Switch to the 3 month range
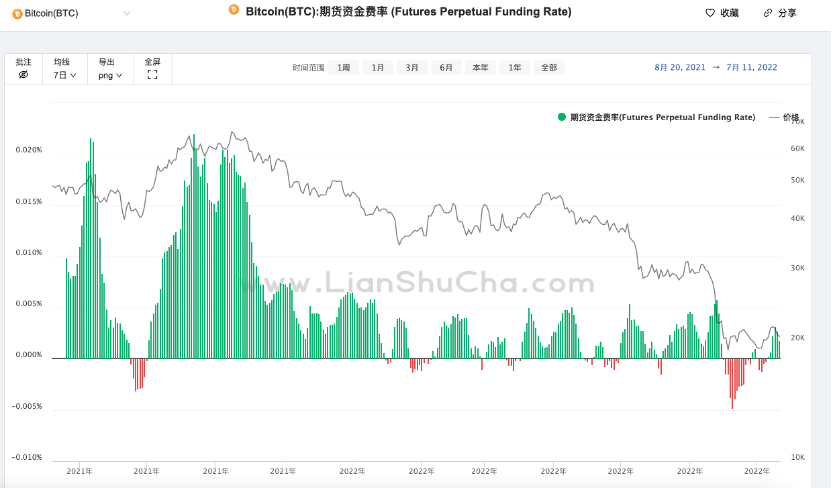The width and height of the screenshot is (832, 488). (412, 68)
